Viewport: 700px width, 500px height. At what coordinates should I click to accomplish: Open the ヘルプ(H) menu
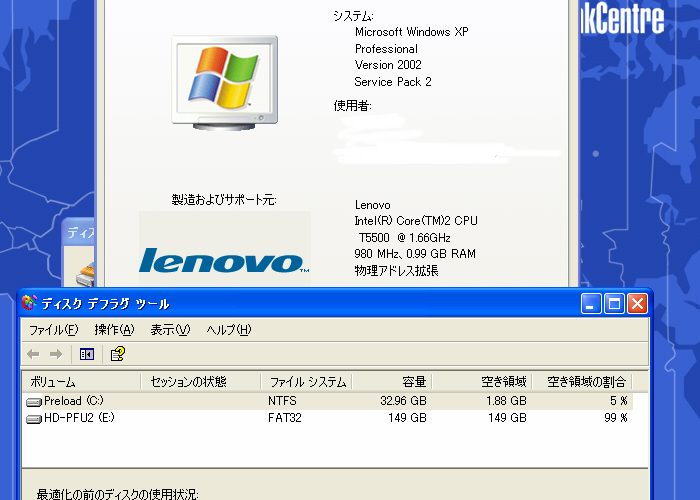pyautogui.click(x=229, y=330)
